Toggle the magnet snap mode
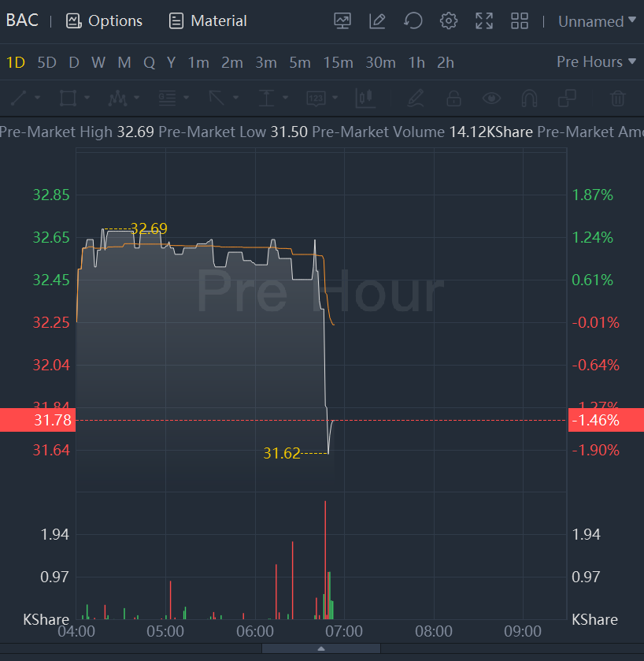The image size is (644, 661). tap(530, 98)
